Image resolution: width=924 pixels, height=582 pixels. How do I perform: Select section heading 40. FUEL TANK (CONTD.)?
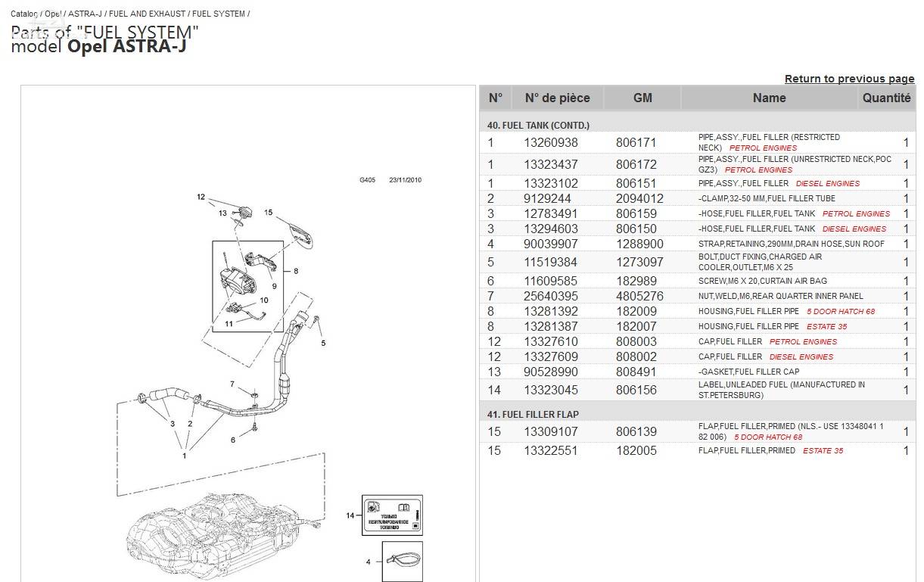point(538,125)
